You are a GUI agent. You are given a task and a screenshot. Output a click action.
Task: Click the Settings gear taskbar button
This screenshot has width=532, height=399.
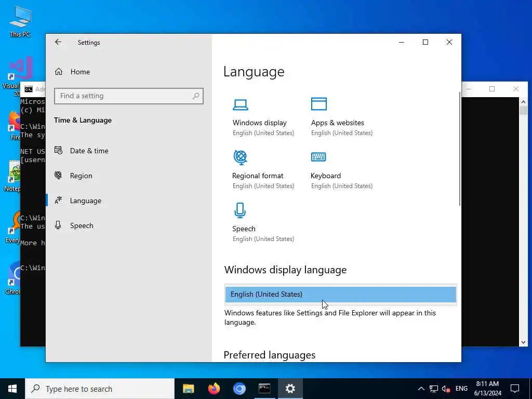click(290, 389)
